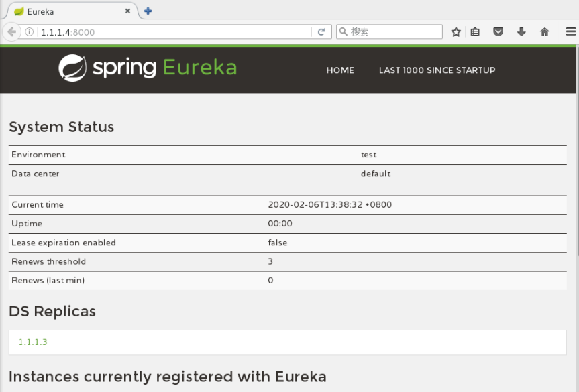Click the HOME navigation link

[x=340, y=70]
